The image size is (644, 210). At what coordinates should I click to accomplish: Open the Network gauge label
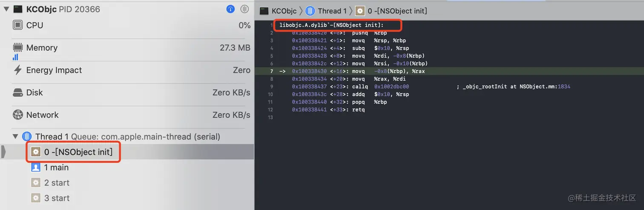[42, 115]
